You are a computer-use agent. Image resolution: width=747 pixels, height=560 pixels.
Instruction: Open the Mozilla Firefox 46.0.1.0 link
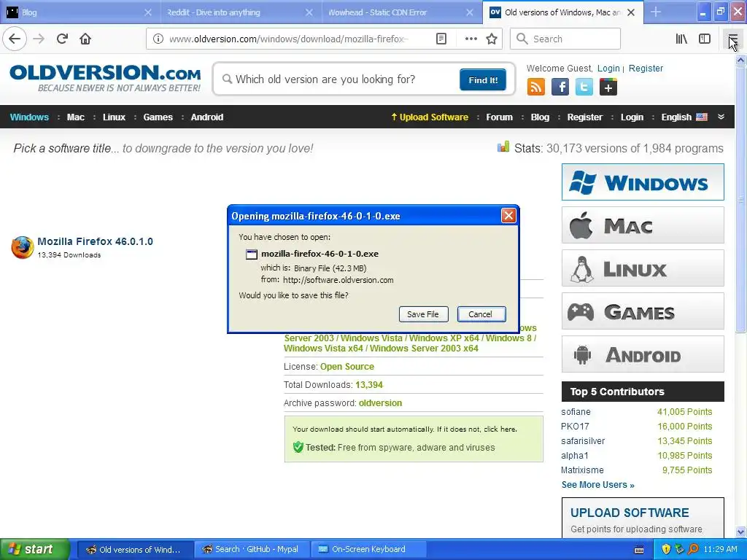point(96,241)
